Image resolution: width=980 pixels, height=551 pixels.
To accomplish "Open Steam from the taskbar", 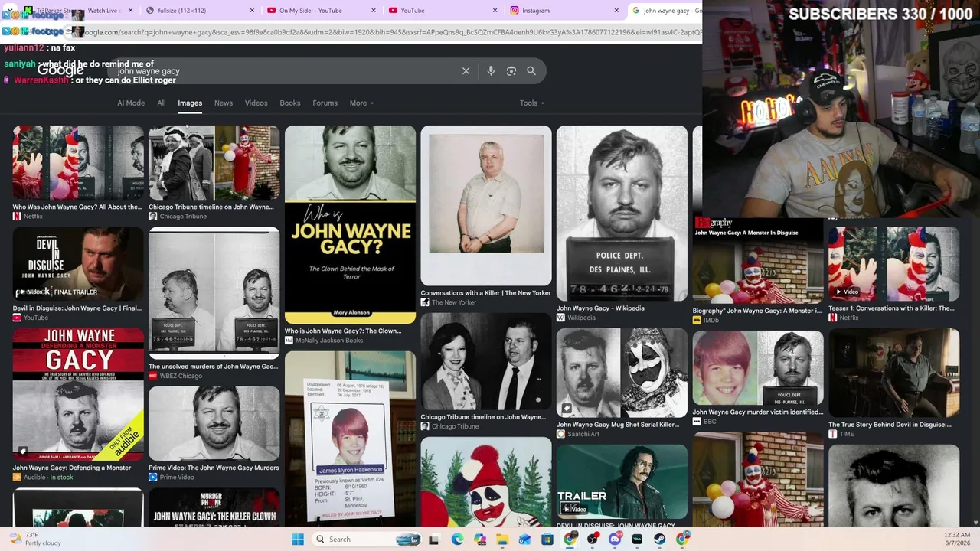I will [x=660, y=540].
